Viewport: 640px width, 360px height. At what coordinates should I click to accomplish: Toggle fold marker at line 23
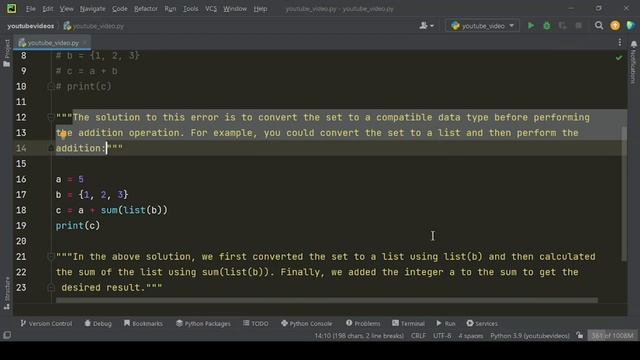51,287
